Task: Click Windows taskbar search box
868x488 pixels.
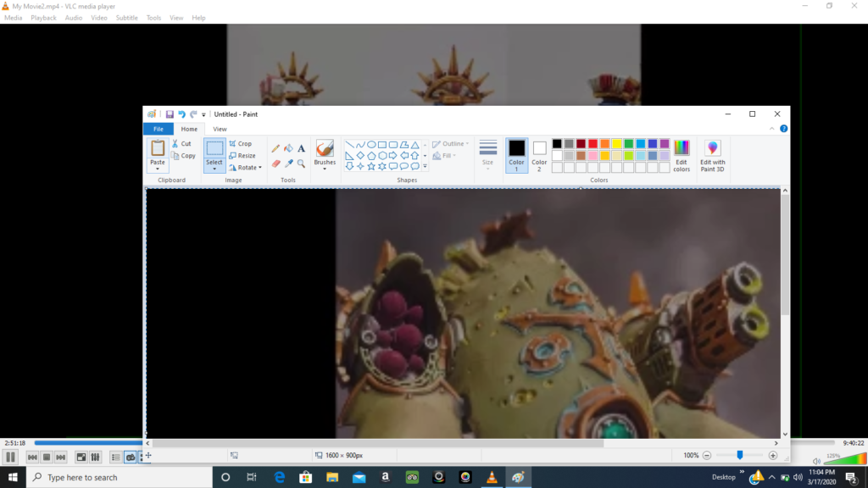Action: click(x=120, y=477)
